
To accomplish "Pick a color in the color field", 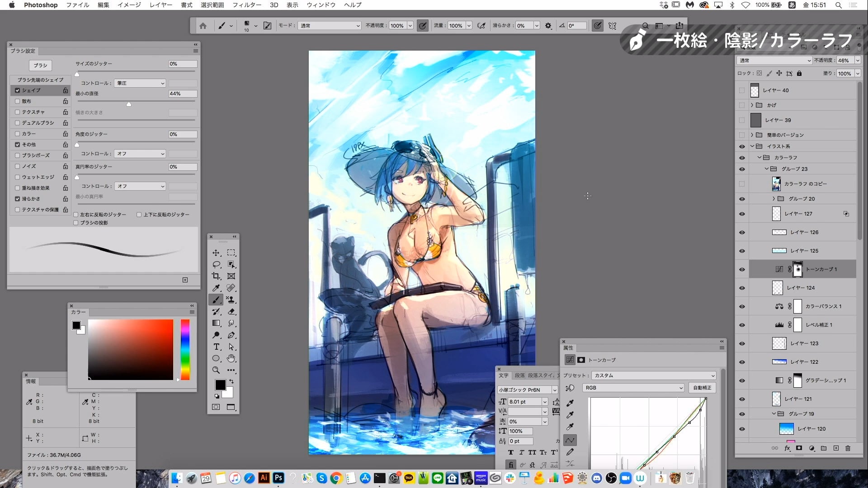I will point(131,349).
